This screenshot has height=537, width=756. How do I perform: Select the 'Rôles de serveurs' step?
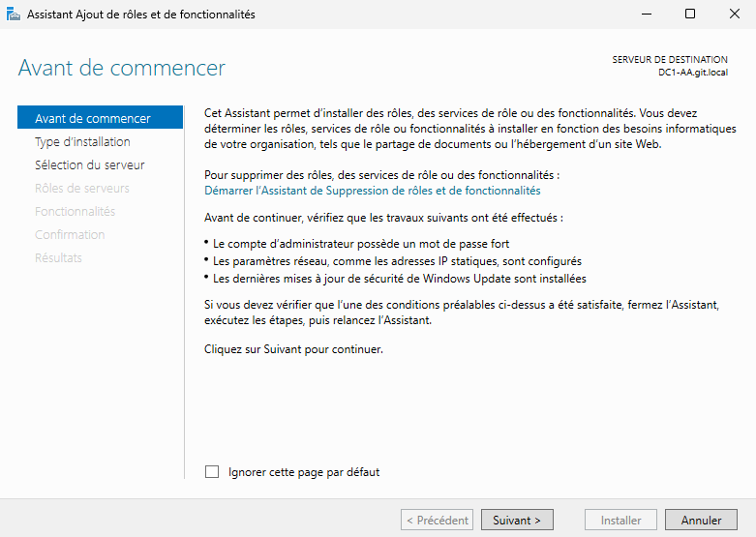coord(82,188)
